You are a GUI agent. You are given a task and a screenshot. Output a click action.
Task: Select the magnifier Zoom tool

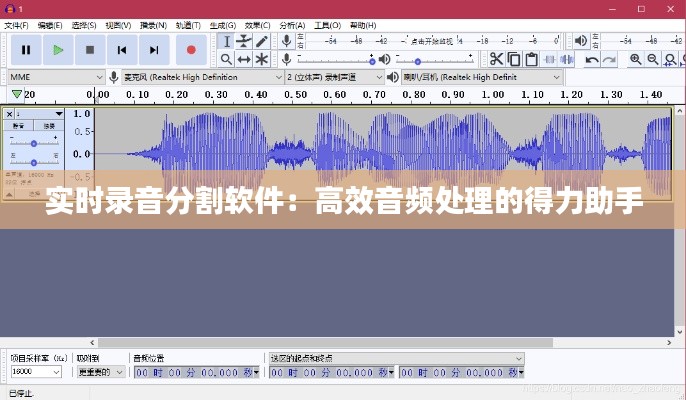226,59
